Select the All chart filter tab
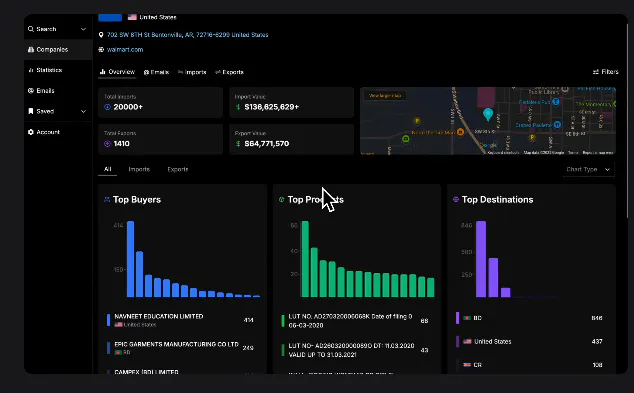Screen dimensions: 634x393 (x=108, y=169)
